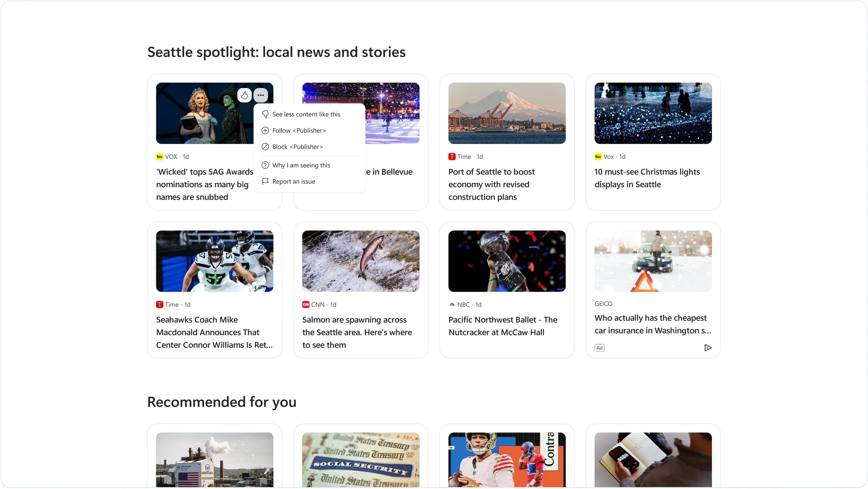Click the Ad badge on GEICO card
Viewport: 868px width, 489px height.
599,348
